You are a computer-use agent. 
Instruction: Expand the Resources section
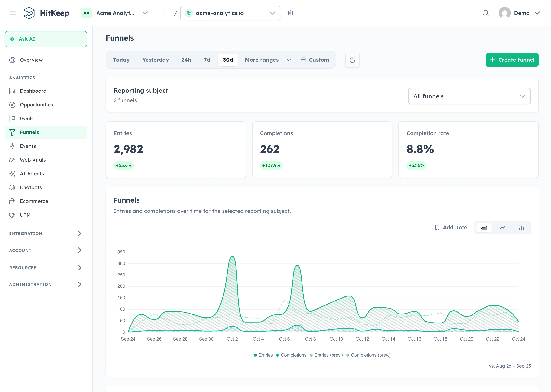(46, 267)
